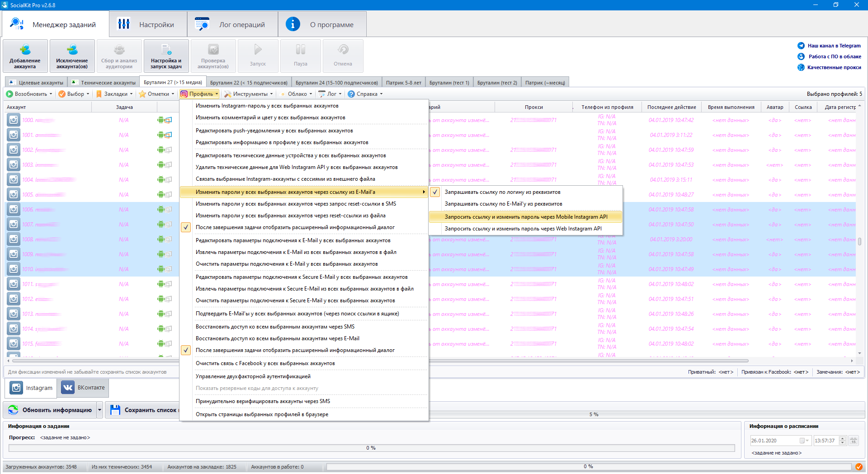Open the schedule date combo box
This screenshot has height=474, width=868.
[x=780, y=441]
